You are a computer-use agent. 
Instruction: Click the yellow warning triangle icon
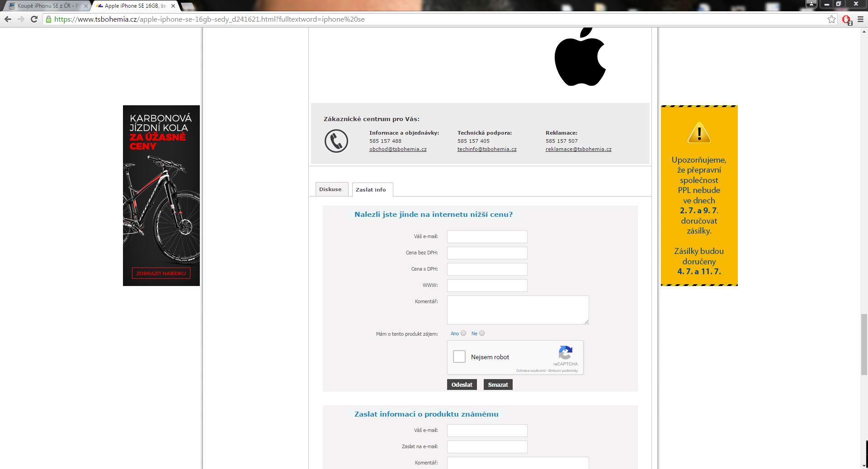(x=699, y=132)
